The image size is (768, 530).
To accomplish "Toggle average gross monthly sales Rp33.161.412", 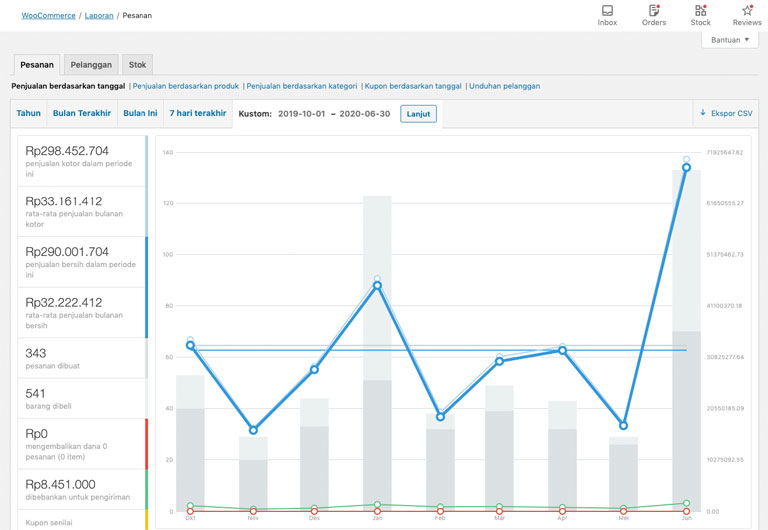I will 82,212.
